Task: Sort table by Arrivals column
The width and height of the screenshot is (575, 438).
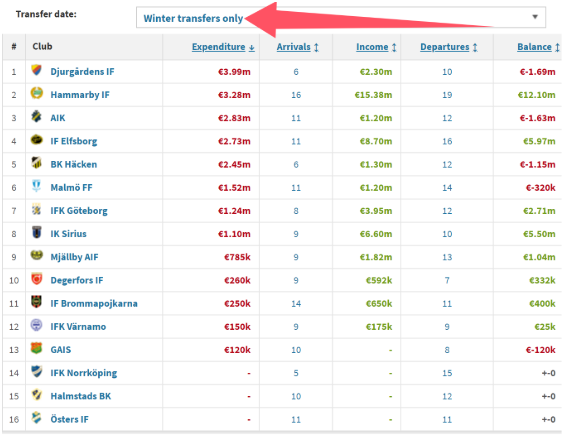Action: click(x=297, y=47)
